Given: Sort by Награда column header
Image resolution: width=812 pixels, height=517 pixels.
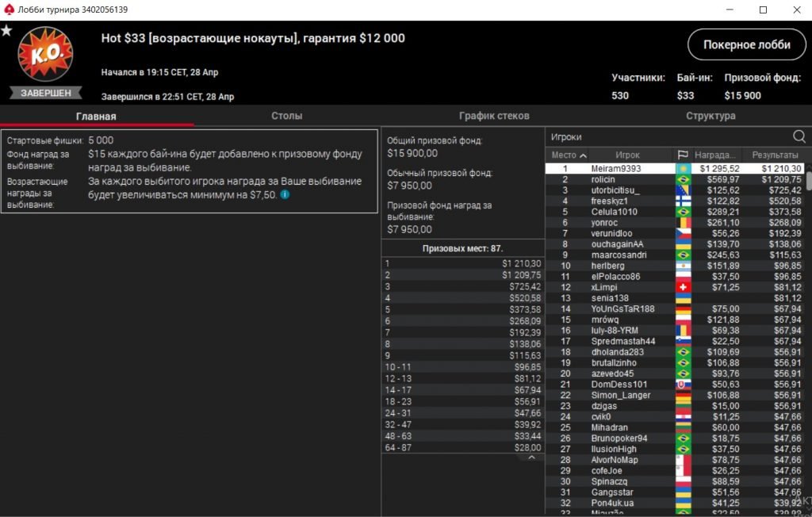Looking at the screenshot, I should 716,155.
